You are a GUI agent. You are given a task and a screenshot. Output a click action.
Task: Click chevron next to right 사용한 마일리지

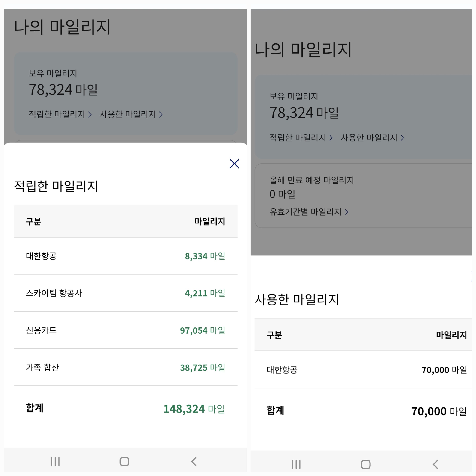tap(402, 138)
